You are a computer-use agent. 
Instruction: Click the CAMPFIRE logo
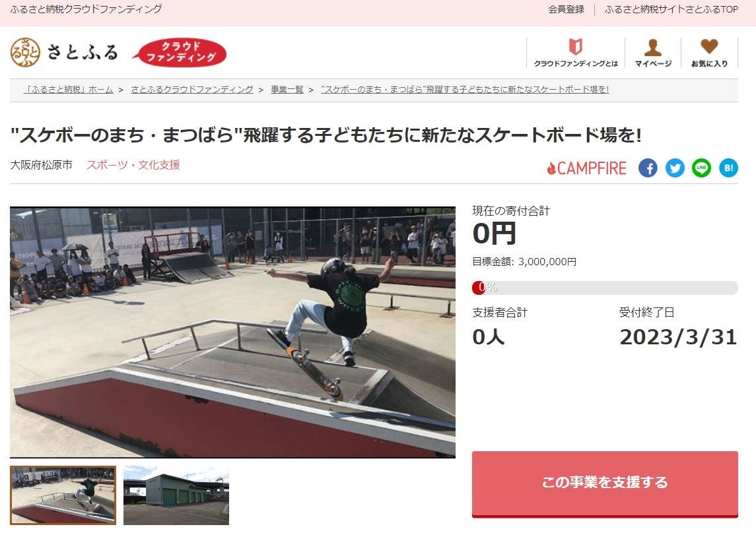tap(586, 168)
